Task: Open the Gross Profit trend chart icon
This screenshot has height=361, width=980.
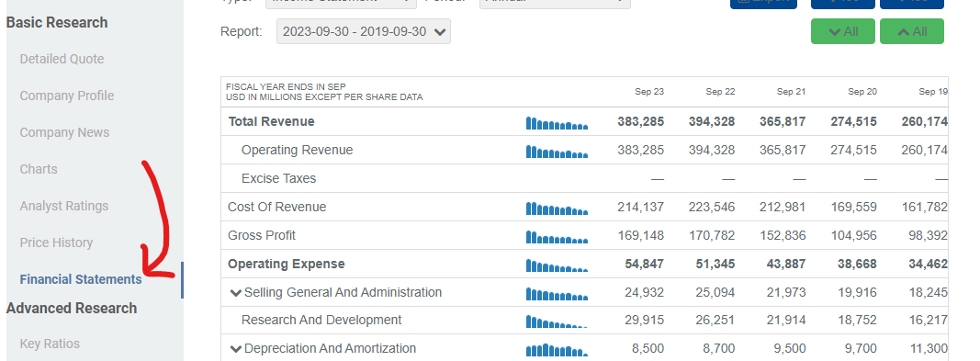Action: pyautogui.click(x=557, y=237)
